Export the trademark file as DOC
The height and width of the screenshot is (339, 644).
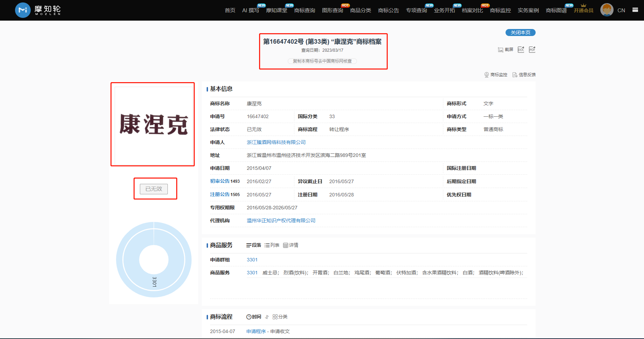(x=521, y=50)
